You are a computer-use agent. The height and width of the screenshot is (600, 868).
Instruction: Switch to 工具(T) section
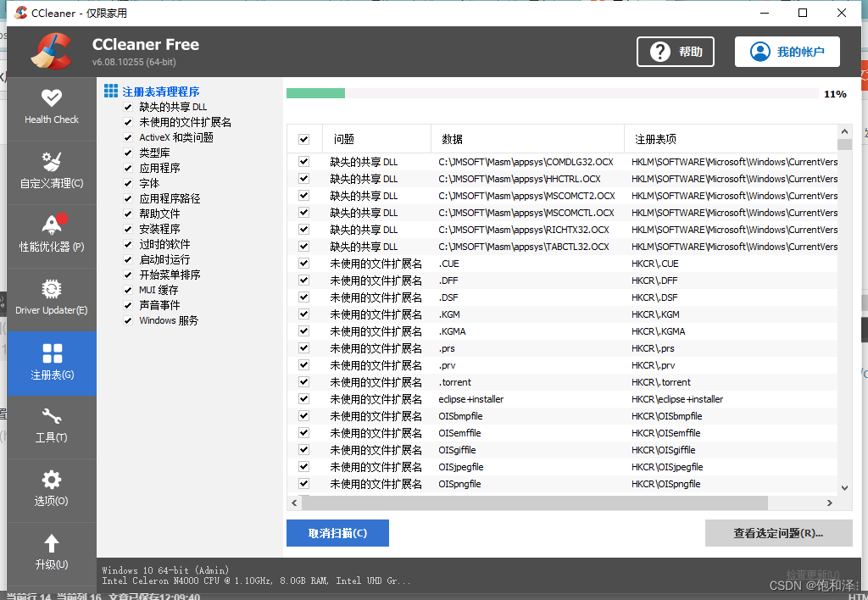pos(52,427)
